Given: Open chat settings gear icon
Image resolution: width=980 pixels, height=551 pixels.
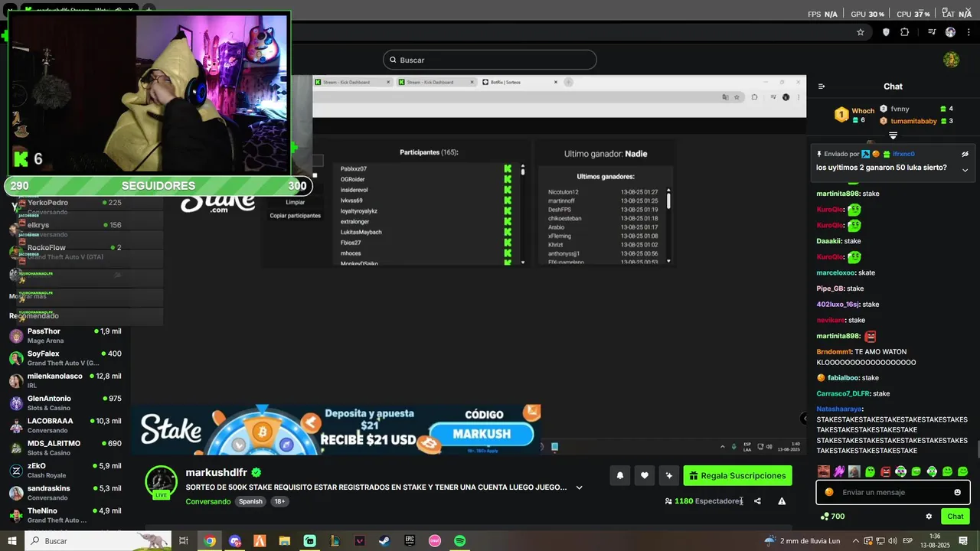Looking at the screenshot, I should pyautogui.click(x=929, y=517).
